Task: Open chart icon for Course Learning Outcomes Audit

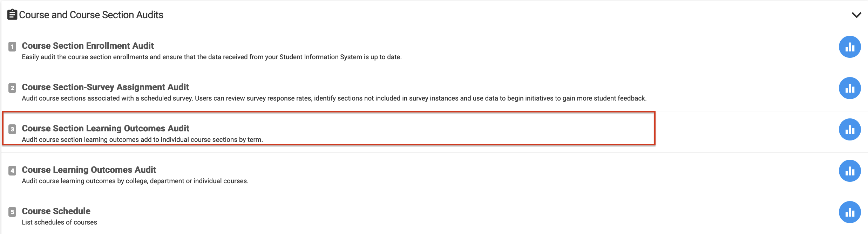Action: [x=849, y=171]
